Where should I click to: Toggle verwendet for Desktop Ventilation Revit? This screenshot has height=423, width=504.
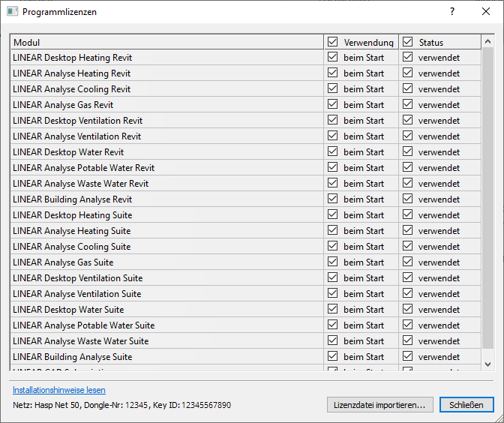pyautogui.click(x=407, y=120)
